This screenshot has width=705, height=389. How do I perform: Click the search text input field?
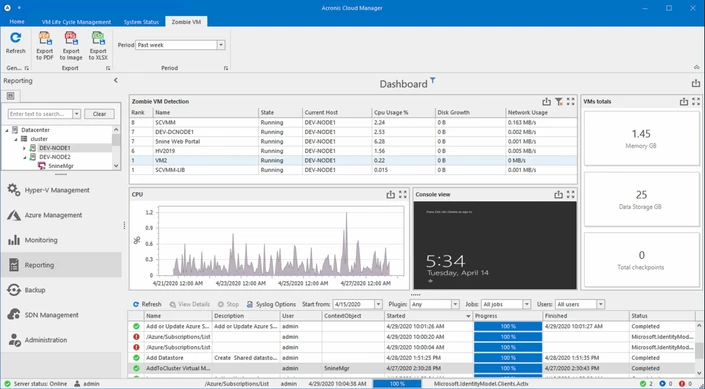pyautogui.click(x=40, y=114)
